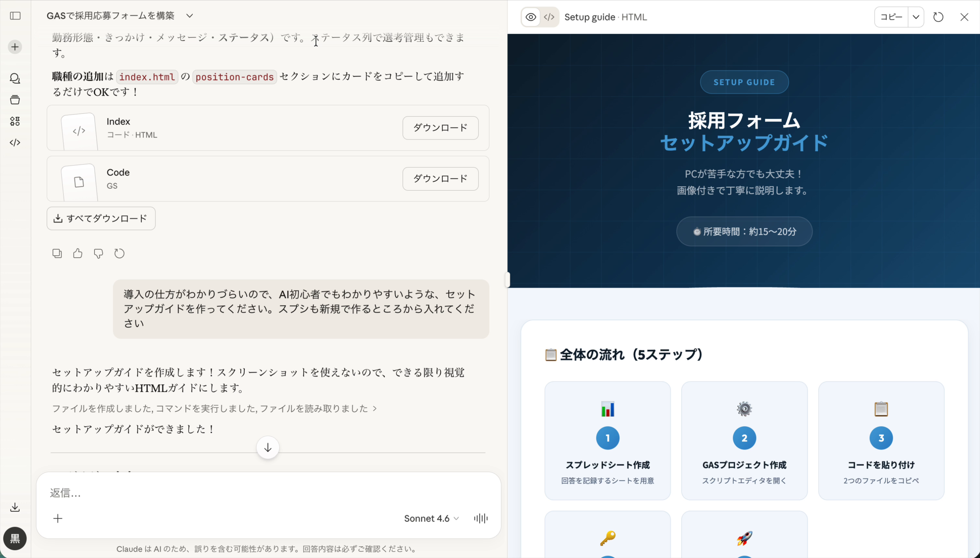The height and width of the screenshot is (558, 980).
Task: Give the response a thumbs up
Action: coord(78,253)
